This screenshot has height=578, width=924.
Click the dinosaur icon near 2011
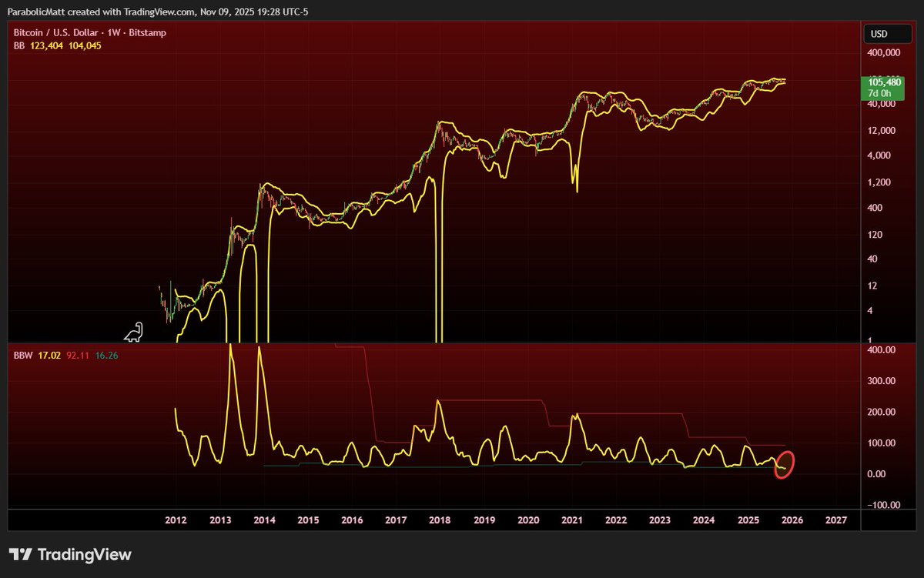(x=135, y=331)
